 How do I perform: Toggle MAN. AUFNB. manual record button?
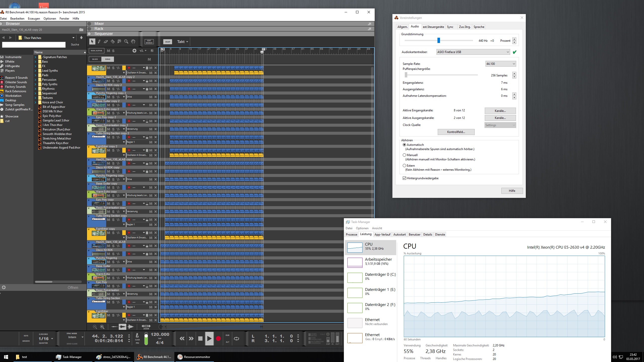click(x=97, y=51)
